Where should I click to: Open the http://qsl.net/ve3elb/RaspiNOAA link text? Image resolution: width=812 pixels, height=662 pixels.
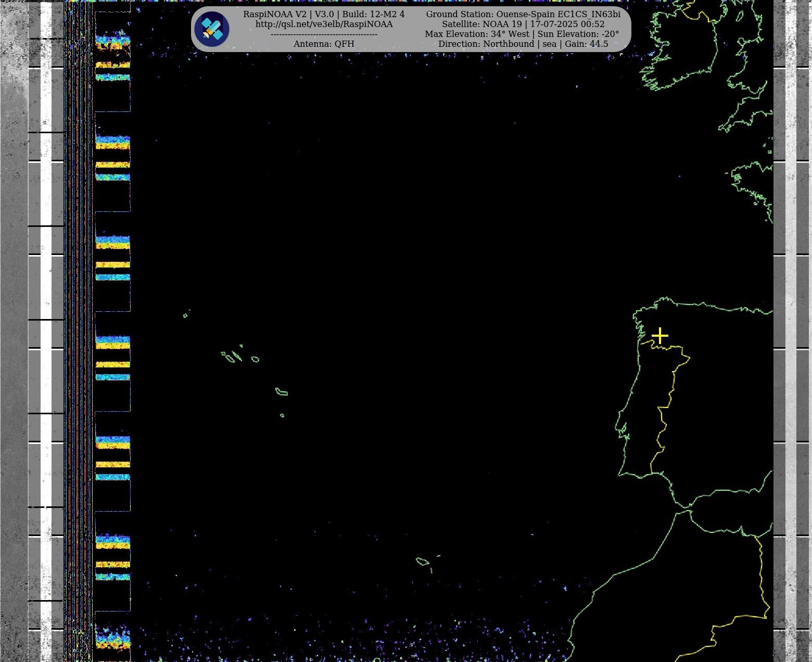coord(324,24)
